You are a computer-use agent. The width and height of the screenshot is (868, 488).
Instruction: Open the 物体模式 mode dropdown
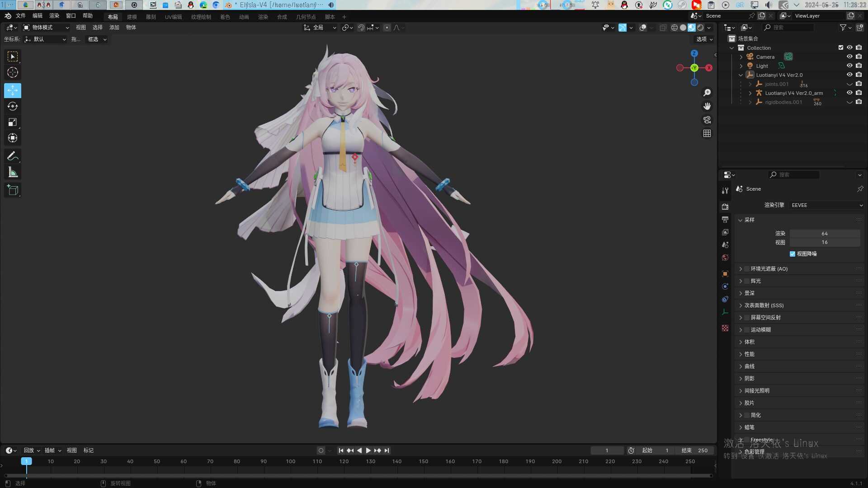[x=46, y=28]
